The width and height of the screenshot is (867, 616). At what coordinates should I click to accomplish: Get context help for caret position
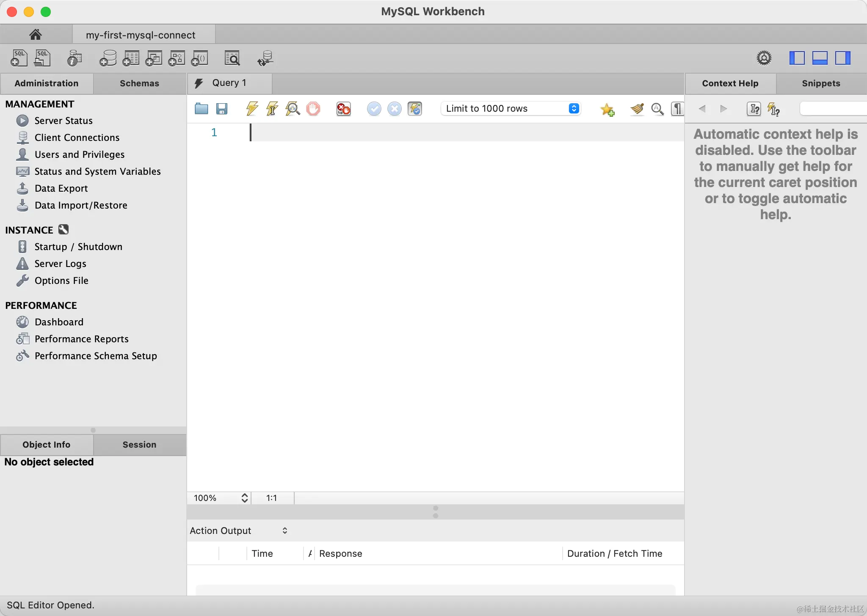point(754,109)
